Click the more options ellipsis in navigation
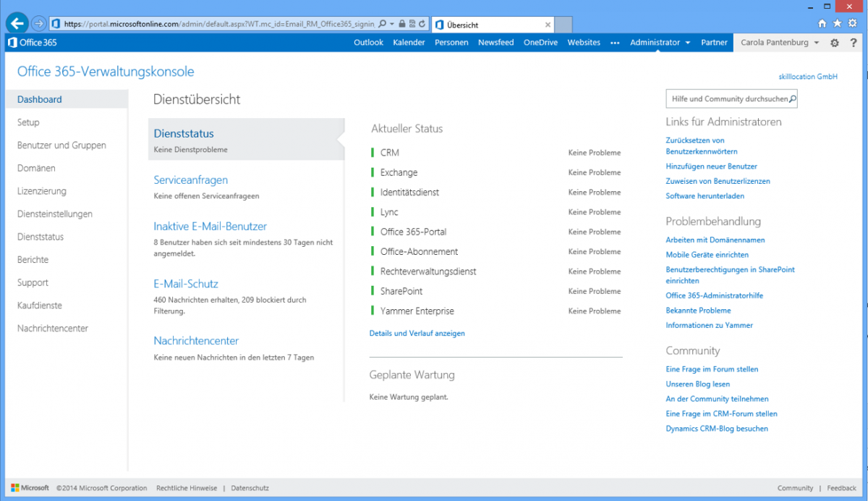Screen dimensions: 868x501 (x=615, y=43)
